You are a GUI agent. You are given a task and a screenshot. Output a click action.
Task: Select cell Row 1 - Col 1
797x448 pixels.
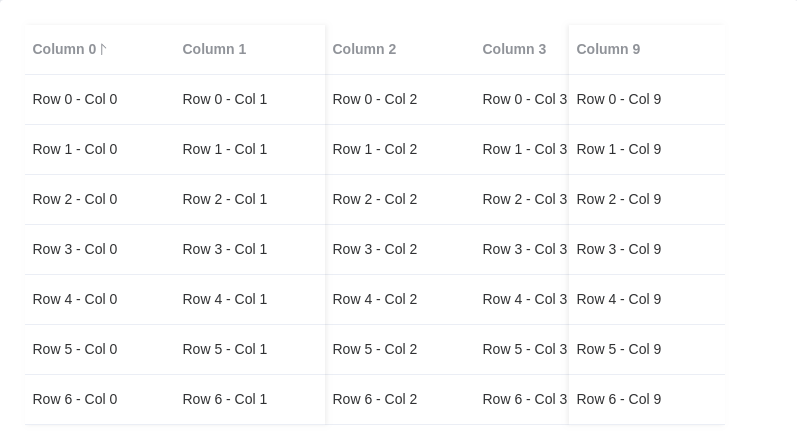225,149
